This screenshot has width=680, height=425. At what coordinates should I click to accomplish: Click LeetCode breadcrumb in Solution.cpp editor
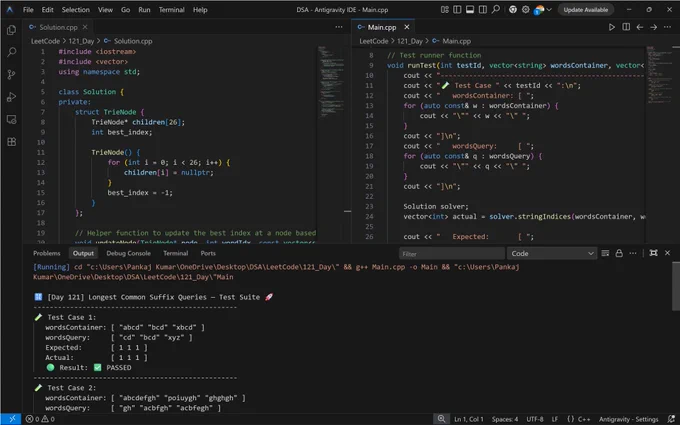45,41
